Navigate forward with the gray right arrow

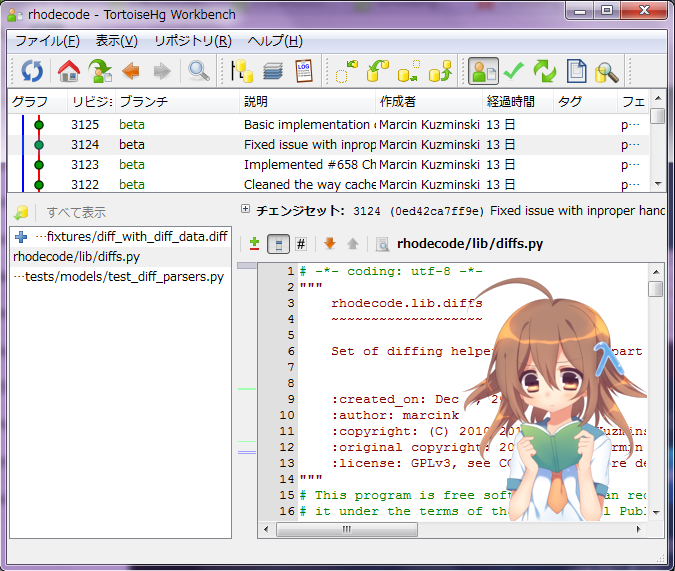click(162, 71)
